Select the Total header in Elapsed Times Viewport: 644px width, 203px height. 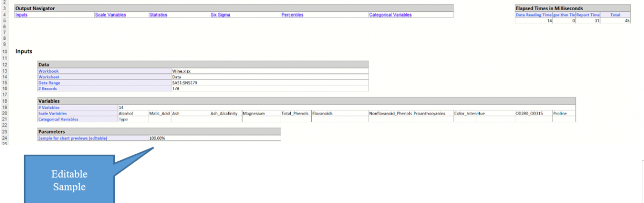(615, 15)
